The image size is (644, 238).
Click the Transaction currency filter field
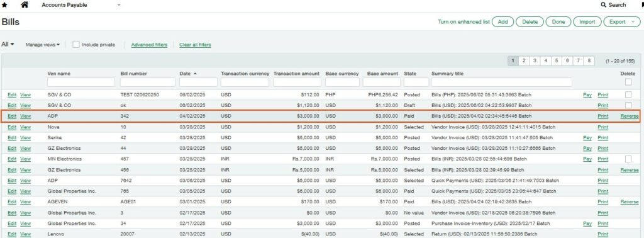[x=245, y=82]
